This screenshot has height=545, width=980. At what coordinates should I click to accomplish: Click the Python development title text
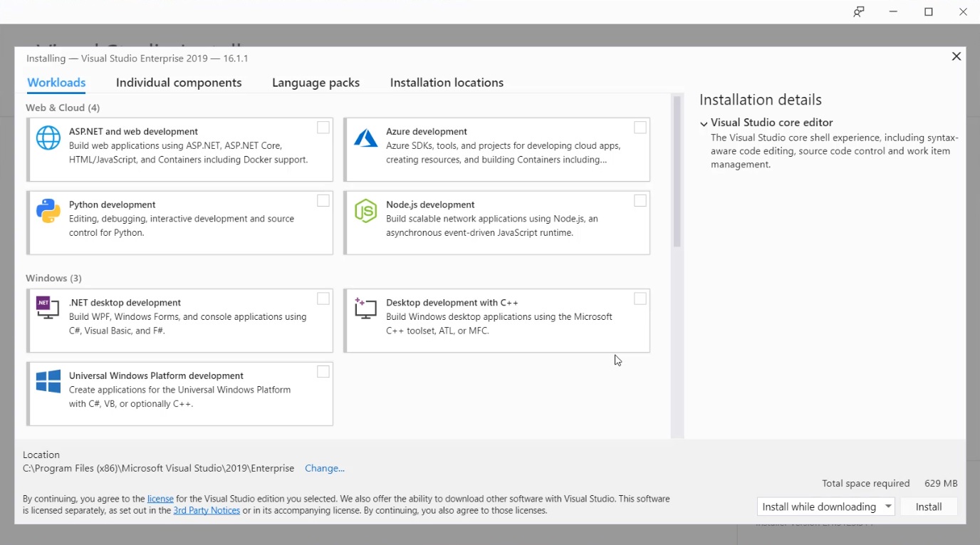(112, 204)
